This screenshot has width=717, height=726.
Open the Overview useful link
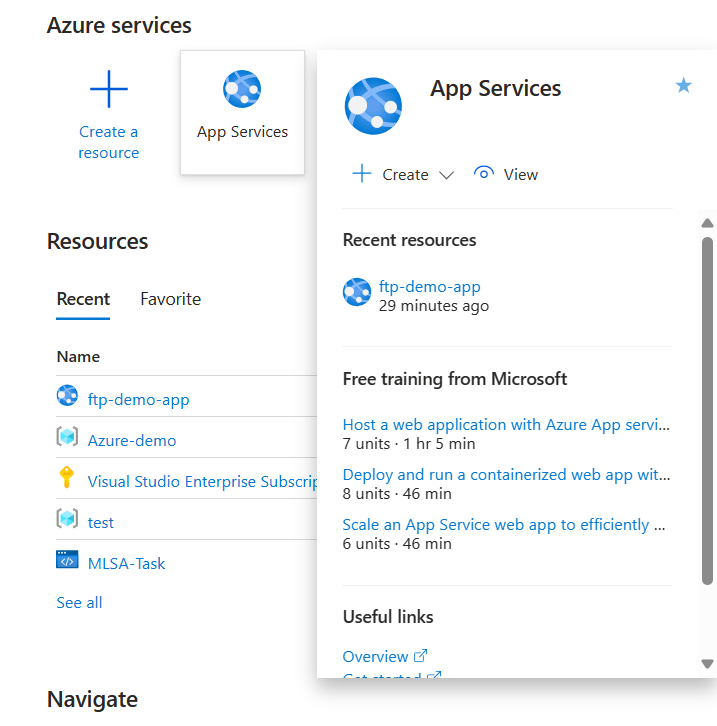375,657
